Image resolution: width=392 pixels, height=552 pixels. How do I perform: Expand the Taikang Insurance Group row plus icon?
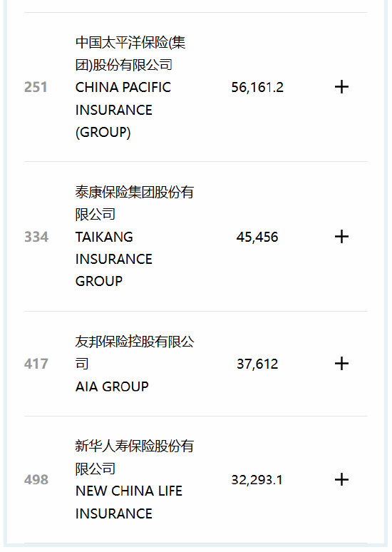(x=341, y=237)
